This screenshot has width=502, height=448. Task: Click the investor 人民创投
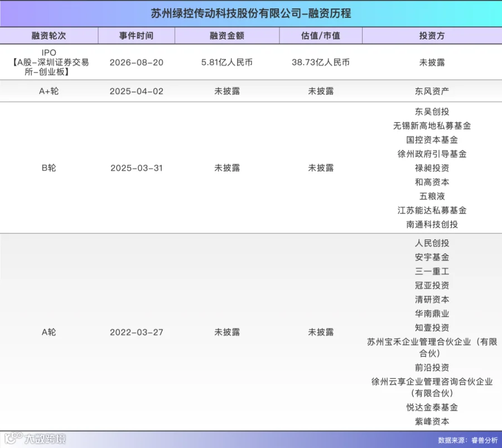click(x=432, y=243)
